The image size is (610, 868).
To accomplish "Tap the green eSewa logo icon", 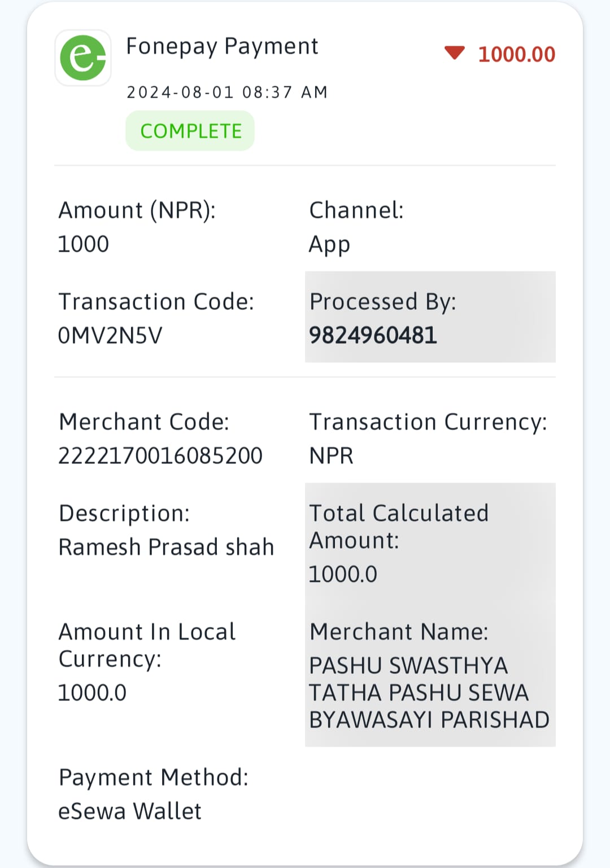I will point(83,58).
